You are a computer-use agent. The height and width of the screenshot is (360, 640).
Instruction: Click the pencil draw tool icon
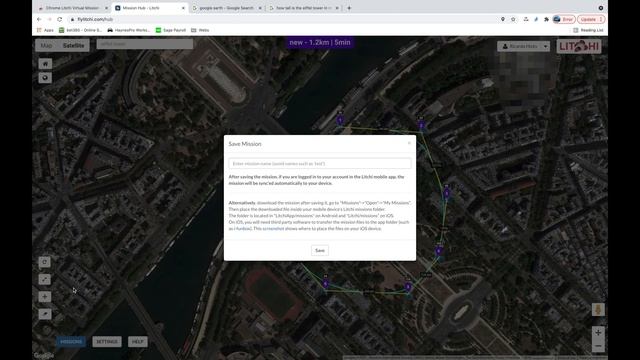click(44, 314)
